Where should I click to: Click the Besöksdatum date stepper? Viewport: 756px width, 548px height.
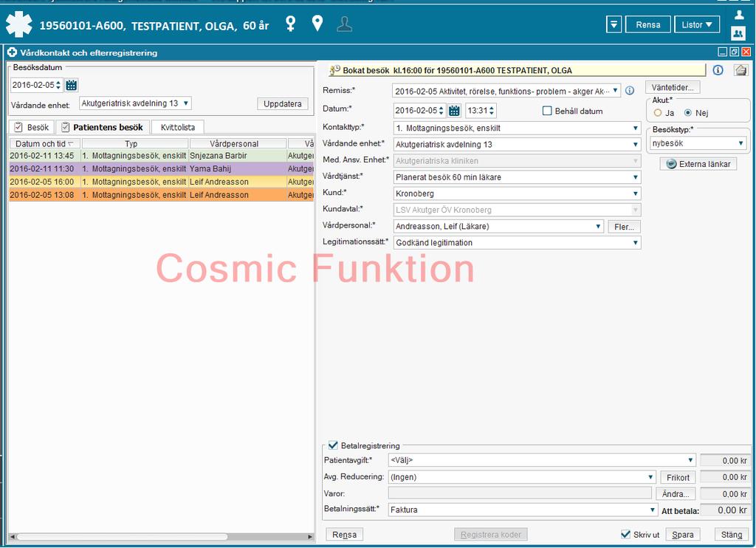[x=58, y=86]
